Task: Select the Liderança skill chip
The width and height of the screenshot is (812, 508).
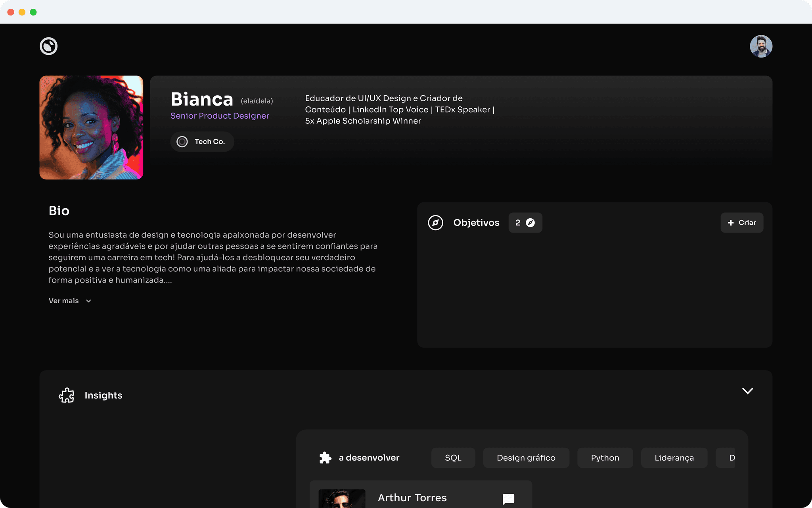Action: coord(674,458)
